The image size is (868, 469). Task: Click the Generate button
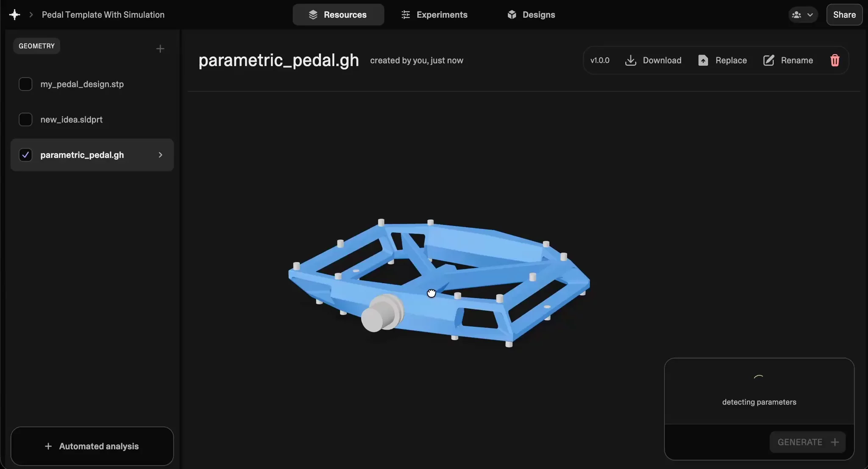tap(807, 442)
